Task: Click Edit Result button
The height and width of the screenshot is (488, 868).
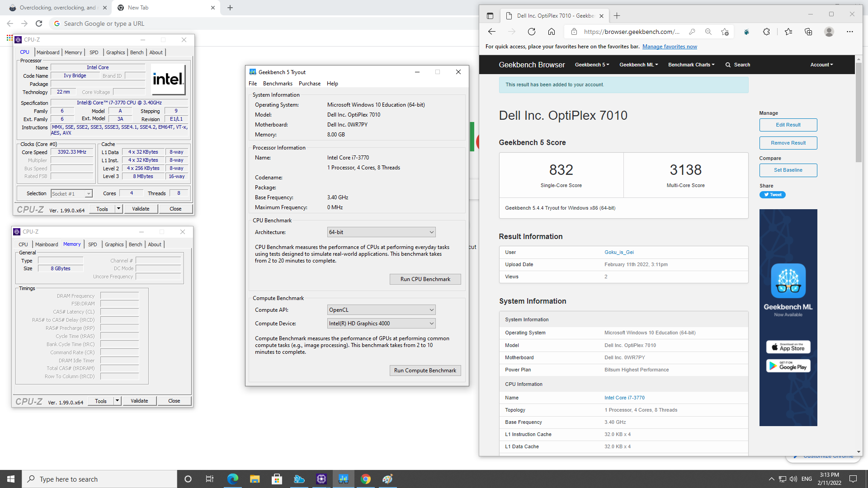Action: tap(788, 125)
